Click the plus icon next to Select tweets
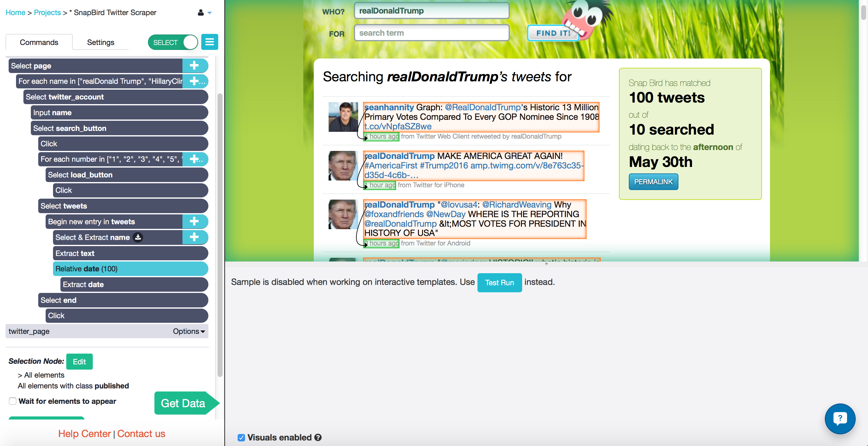868x446 pixels. click(194, 206)
